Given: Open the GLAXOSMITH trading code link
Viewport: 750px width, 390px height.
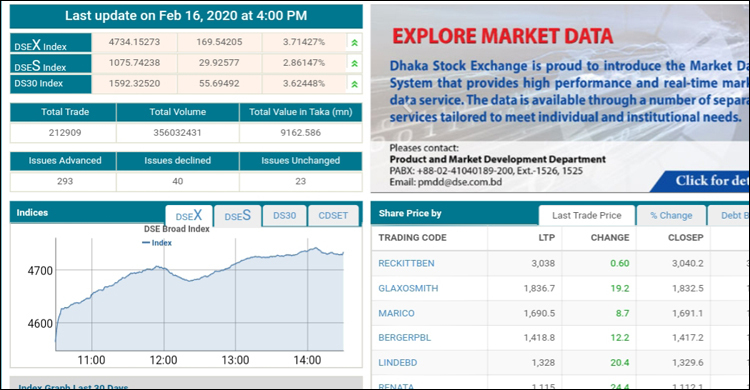Looking at the screenshot, I should click(x=408, y=288).
